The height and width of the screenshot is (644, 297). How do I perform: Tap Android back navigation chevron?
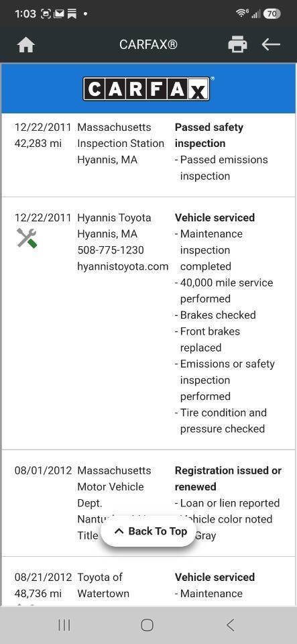pos(231,625)
